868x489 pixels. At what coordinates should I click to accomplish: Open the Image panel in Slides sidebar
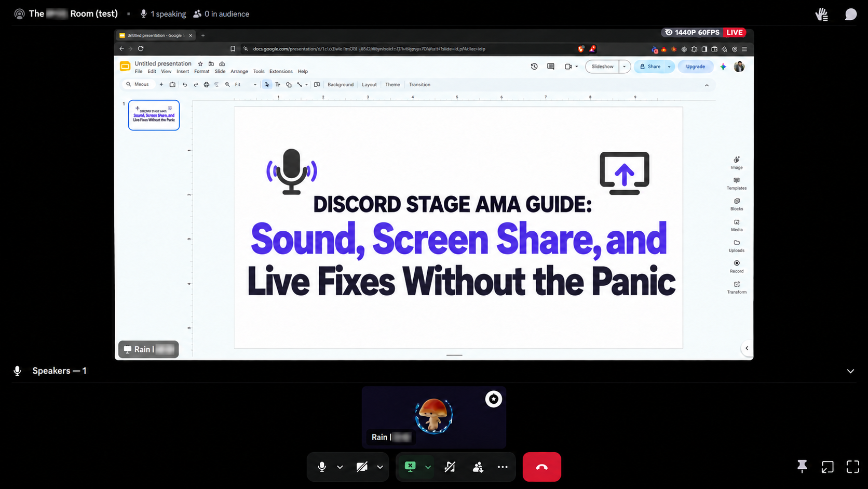point(737,163)
